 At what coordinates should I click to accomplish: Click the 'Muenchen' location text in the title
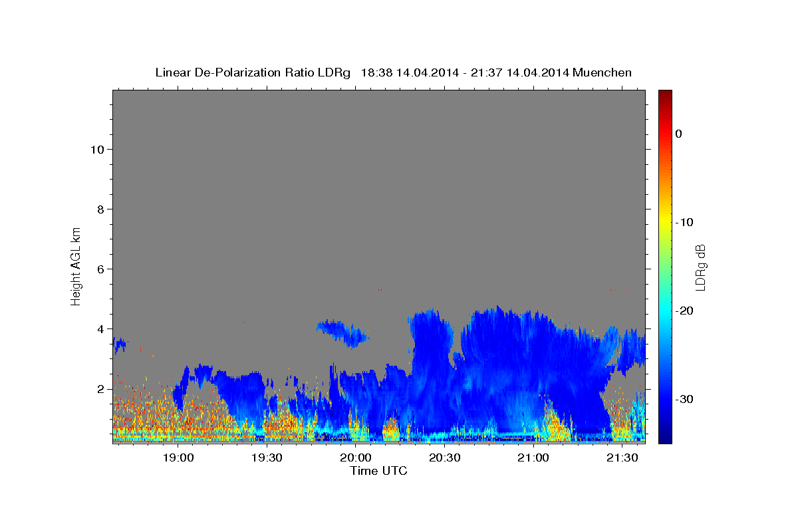click(603, 72)
